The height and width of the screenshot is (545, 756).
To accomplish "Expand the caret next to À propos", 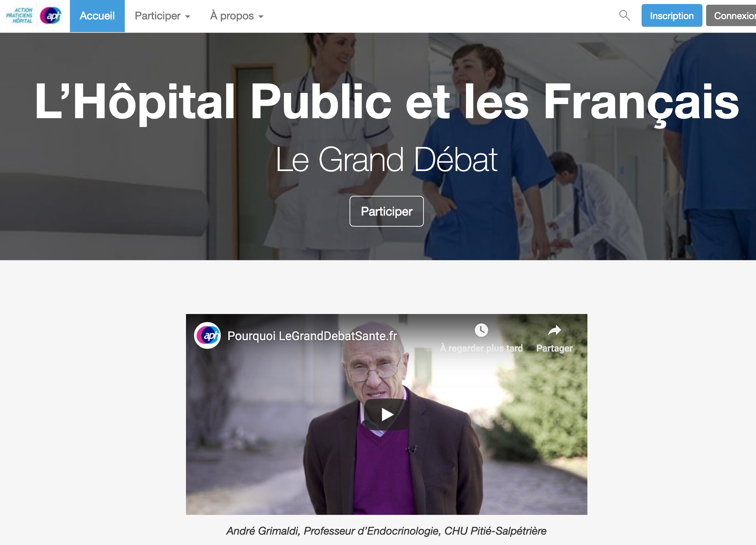I will coord(261,17).
